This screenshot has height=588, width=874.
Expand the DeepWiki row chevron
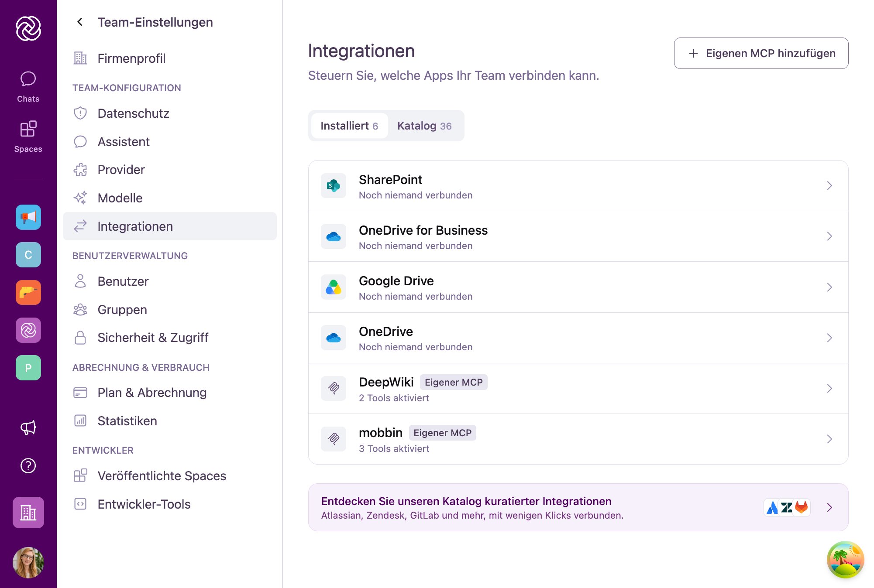tap(829, 388)
